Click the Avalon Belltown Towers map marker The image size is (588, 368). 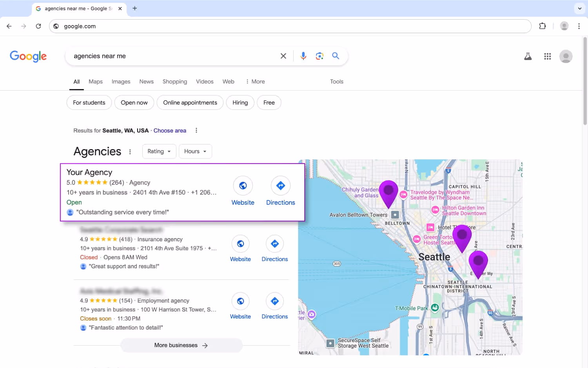point(395,215)
